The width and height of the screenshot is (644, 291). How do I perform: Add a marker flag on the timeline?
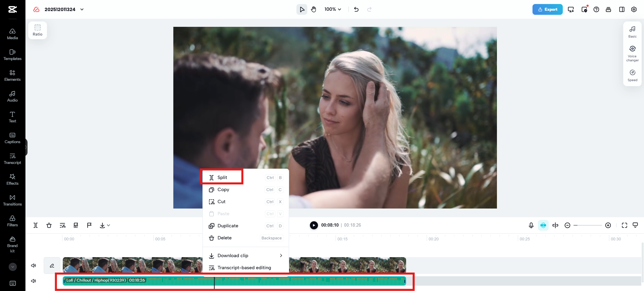tap(89, 225)
